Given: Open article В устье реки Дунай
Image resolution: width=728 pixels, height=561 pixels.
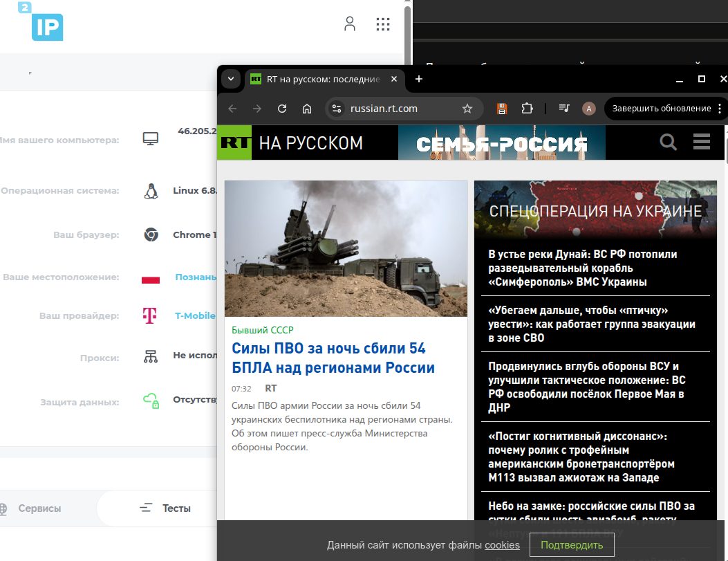Looking at the screenshot, I should 583,268.
